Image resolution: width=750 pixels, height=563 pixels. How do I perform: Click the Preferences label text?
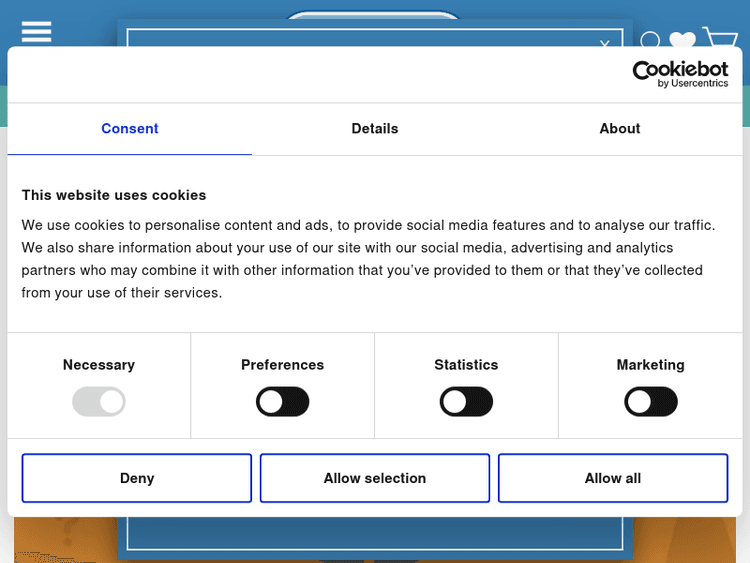(x=283, y=365)
